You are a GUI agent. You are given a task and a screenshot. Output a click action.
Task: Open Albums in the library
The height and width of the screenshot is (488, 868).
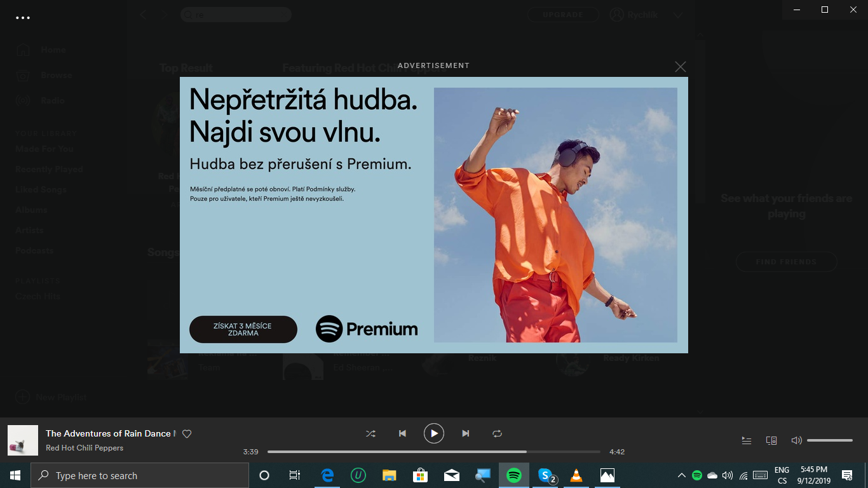[31, 210]
